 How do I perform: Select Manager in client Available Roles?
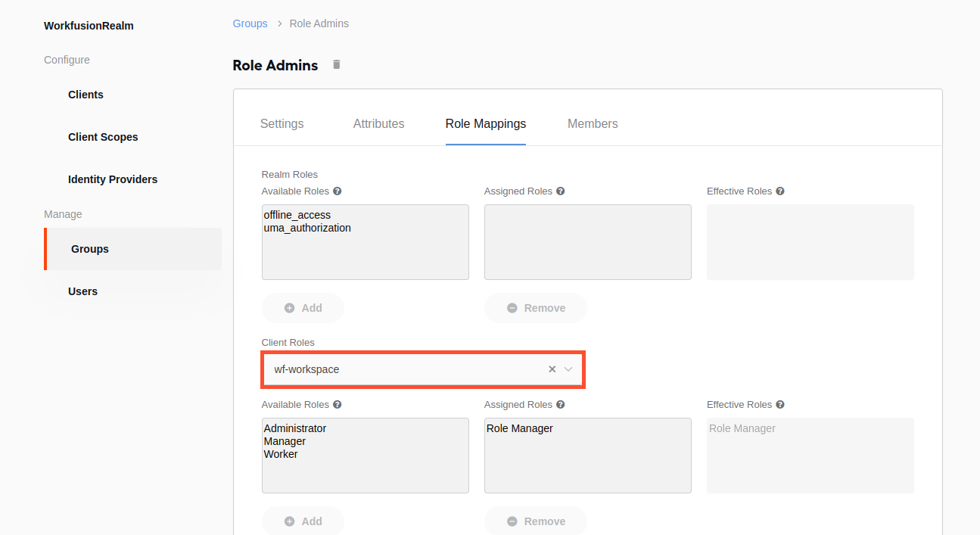[x=285, y=441]
